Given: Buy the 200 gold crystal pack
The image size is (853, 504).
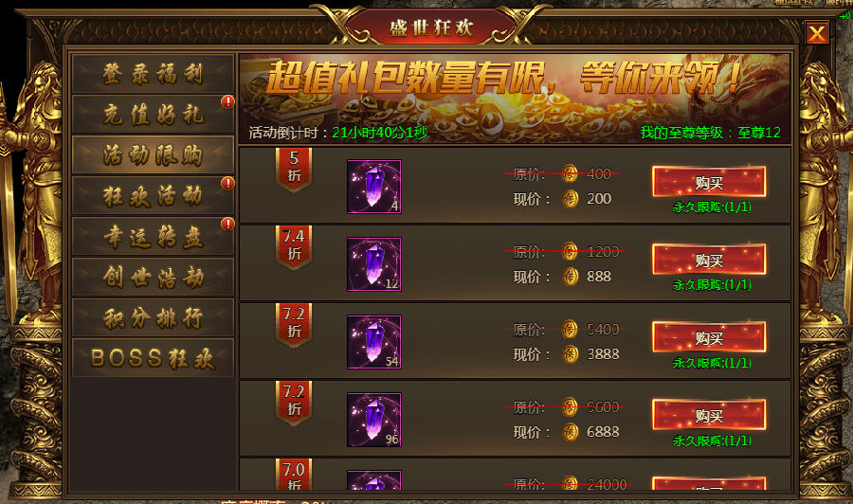Looking at the screenshot, I should [x=709, y=182].
